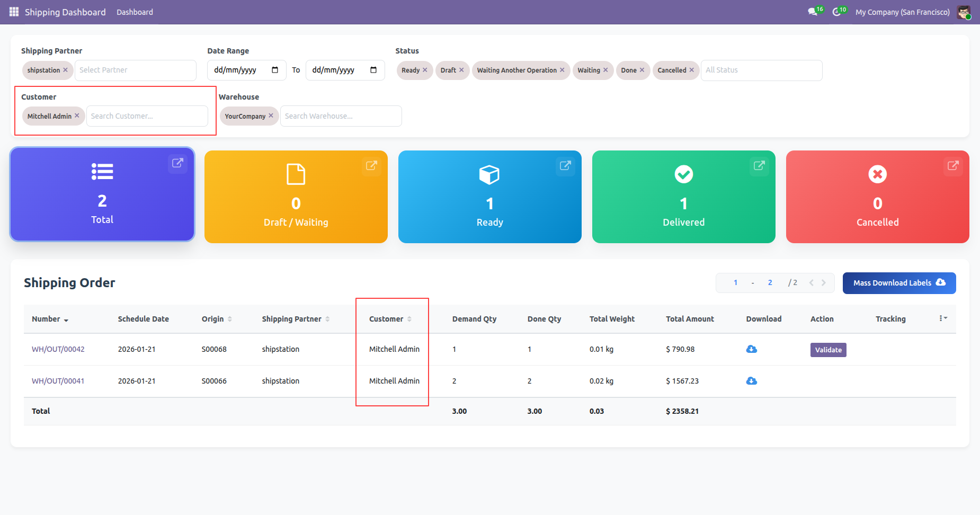This screenshot has width=980, height=515.
Task: Open the start date calendar picker
Action: click(x=275, y=70)
